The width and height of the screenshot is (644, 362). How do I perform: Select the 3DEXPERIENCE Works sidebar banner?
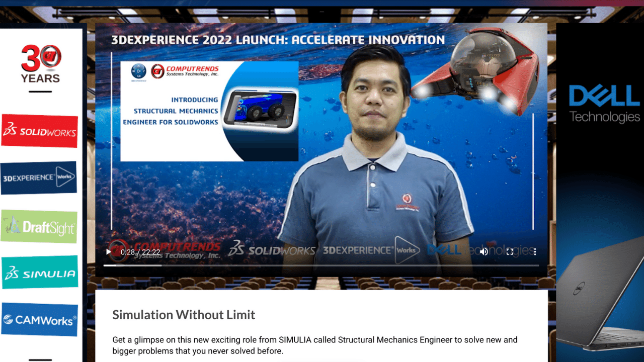39,177
